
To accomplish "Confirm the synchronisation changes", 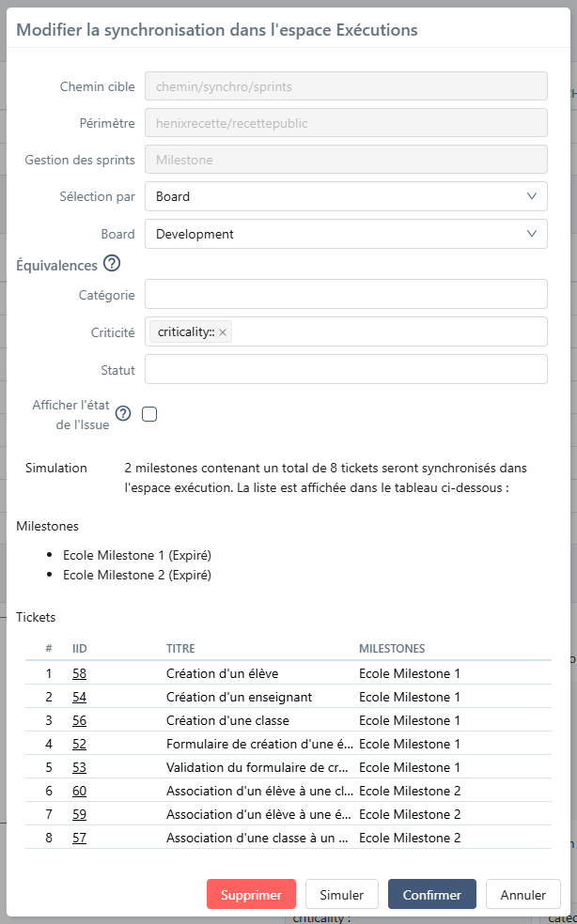I will 432,895.
